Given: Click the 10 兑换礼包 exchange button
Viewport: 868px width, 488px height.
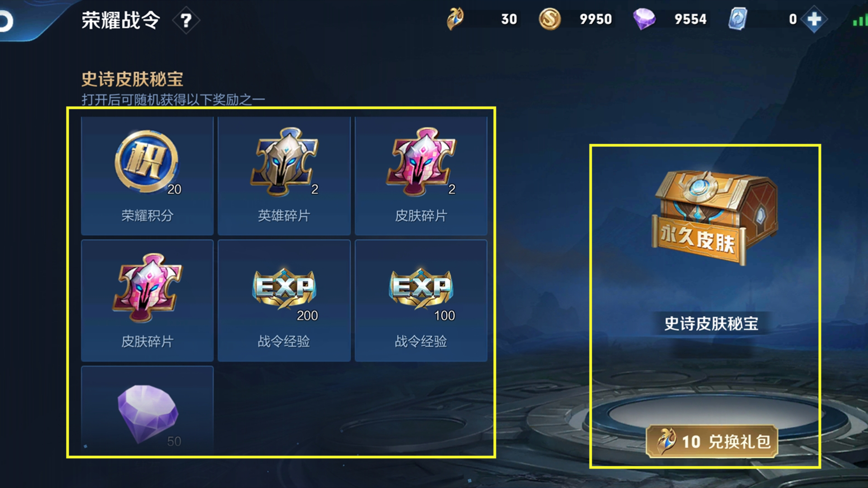Looking at the screenshot, I should (712, 441).
